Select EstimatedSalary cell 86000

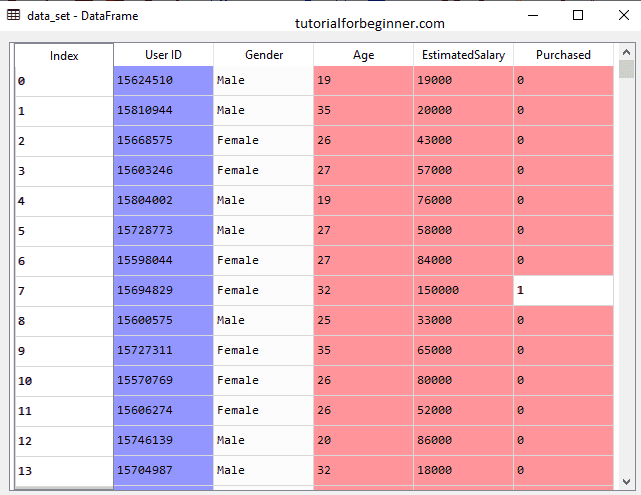464,441
